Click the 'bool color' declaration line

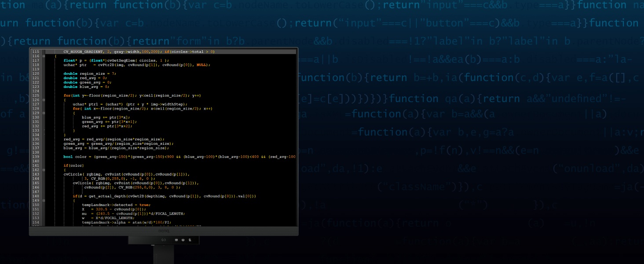point(75,157)
